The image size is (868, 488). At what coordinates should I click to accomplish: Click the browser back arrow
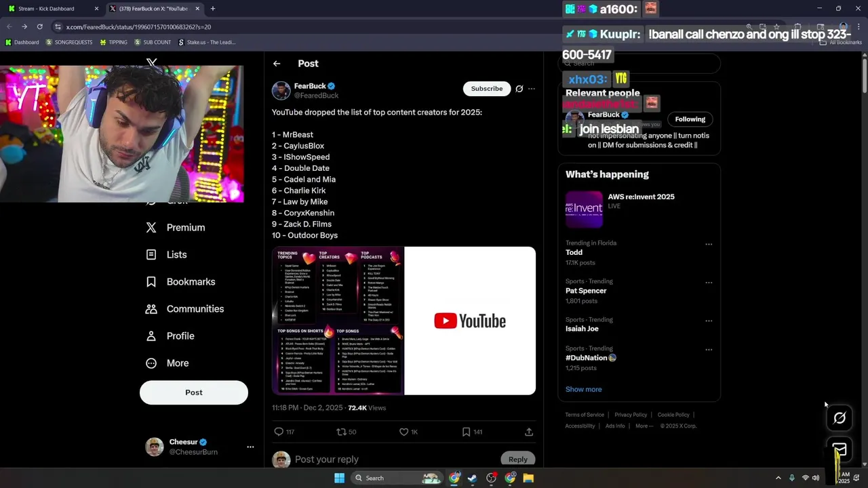tap(9, 26)
